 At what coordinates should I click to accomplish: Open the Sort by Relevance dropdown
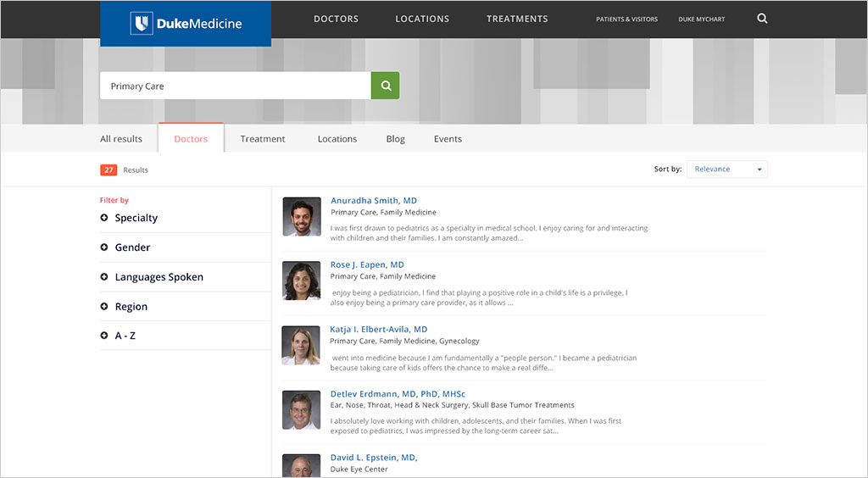[726, 170]
